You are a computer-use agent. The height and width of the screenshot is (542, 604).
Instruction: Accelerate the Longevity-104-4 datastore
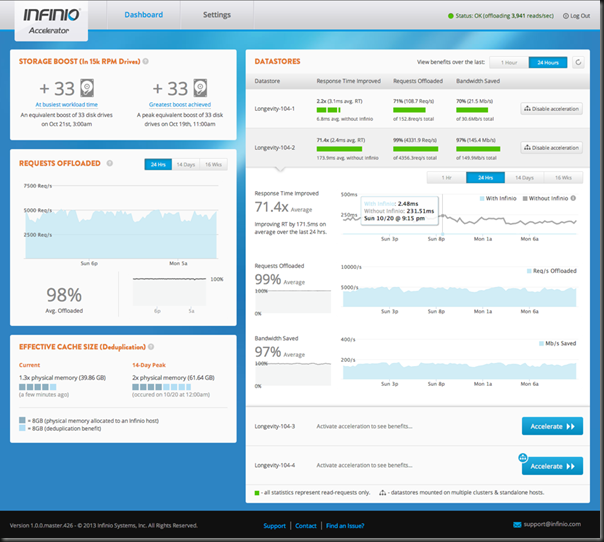pyautogui.click(x=552, y=466)
